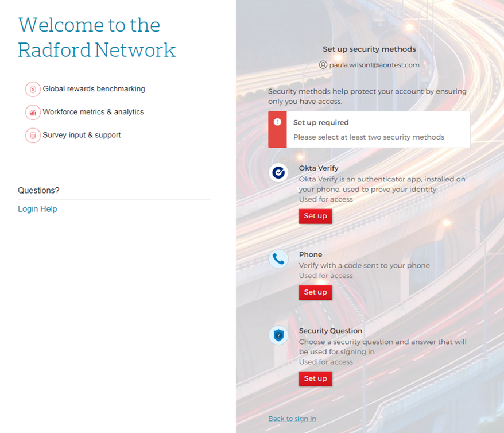Click the Phone handset icon

[278, 259]
